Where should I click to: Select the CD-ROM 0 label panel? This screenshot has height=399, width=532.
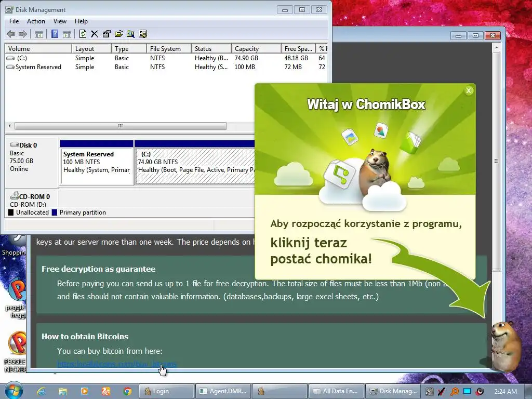pyautogui.click(x=32, y=199)
